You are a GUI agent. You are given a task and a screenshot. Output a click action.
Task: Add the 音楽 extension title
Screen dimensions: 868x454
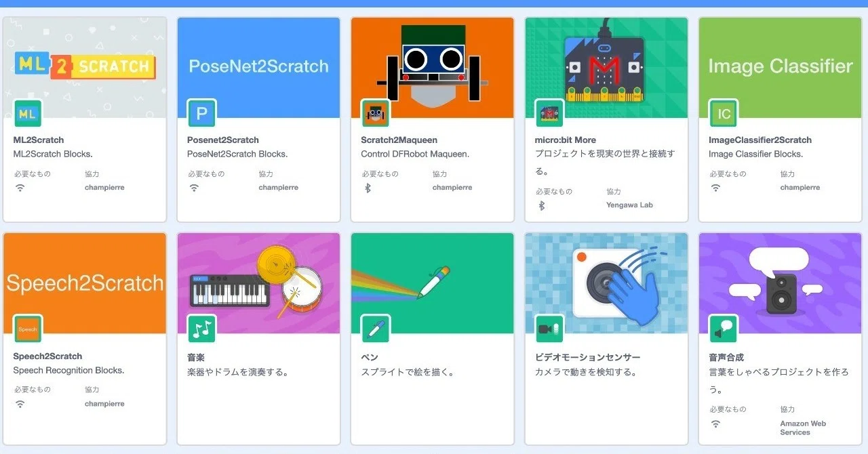coord(196,357)
